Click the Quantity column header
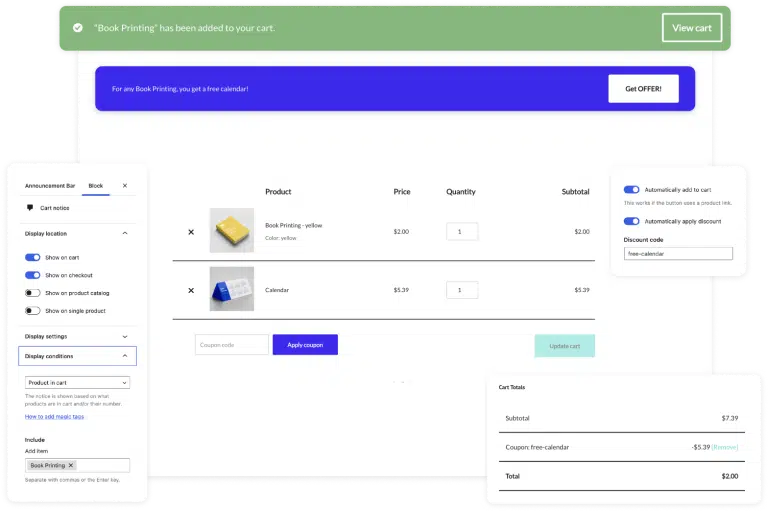 click(x=460, y=192)
